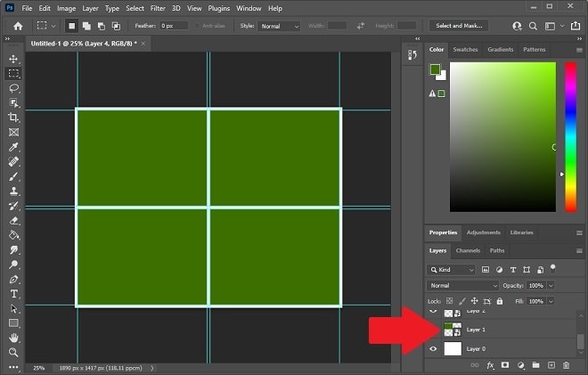Select the Spot Healing Brush tool
Viewport: 588px width, 375px height.
tap(13, 161)
